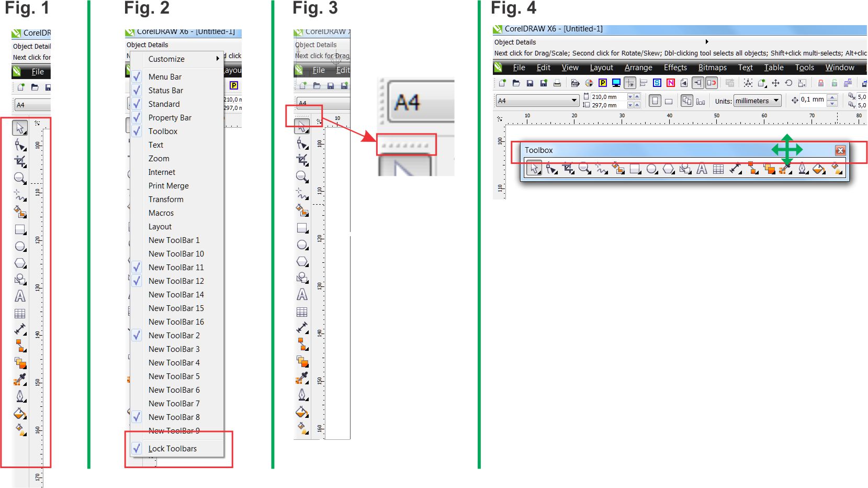
Task: Select the Ellipse tool in Fig. 1 toolbox
Action: (20, 246)
